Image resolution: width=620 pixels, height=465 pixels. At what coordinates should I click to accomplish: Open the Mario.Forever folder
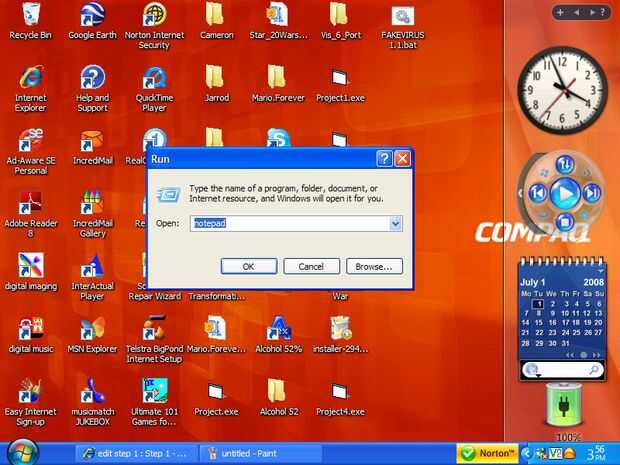coord(278,84)
